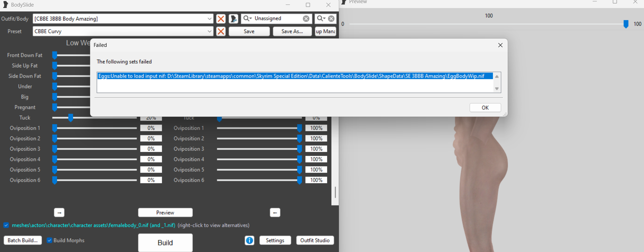Toggle the Build Morphs checkbox

click(x=50, y=240)
